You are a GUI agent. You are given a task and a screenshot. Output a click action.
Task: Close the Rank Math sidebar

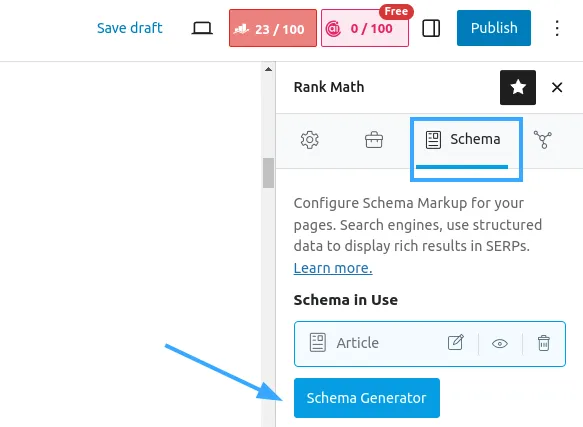[557, 87]
